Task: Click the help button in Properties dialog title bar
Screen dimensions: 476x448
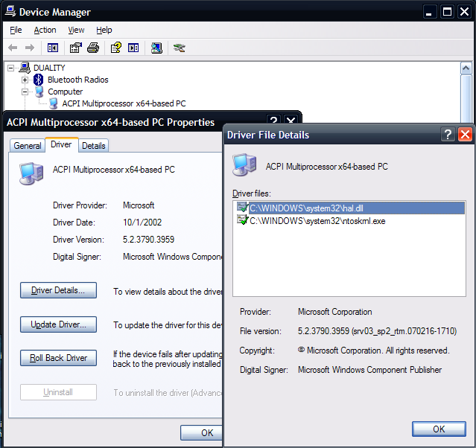Action: [x=273, y=120]
